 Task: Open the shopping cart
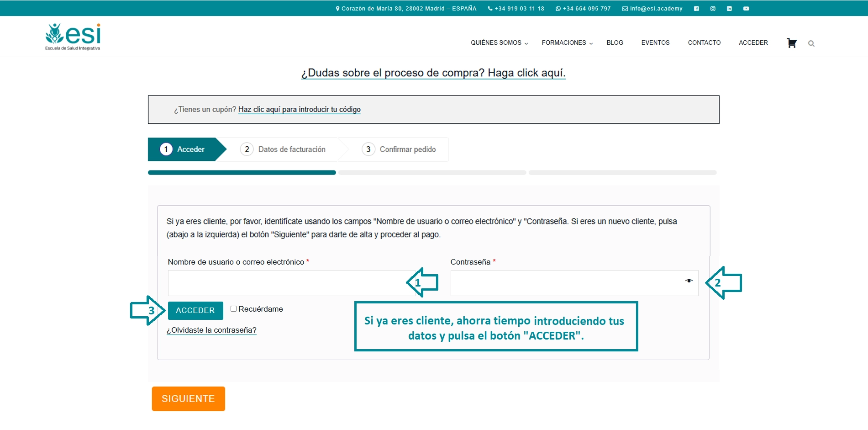click(x=792, y=43)
